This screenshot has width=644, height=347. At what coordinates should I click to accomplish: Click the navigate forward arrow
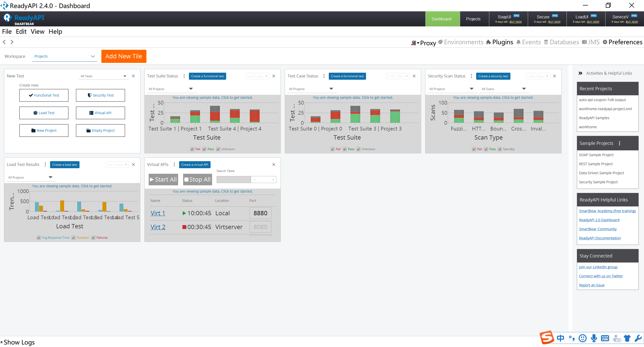point(12,42)
